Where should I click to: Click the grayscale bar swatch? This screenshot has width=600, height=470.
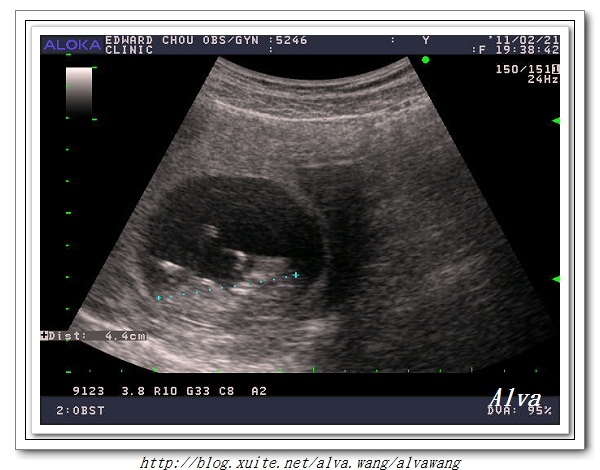coord(79,91)
